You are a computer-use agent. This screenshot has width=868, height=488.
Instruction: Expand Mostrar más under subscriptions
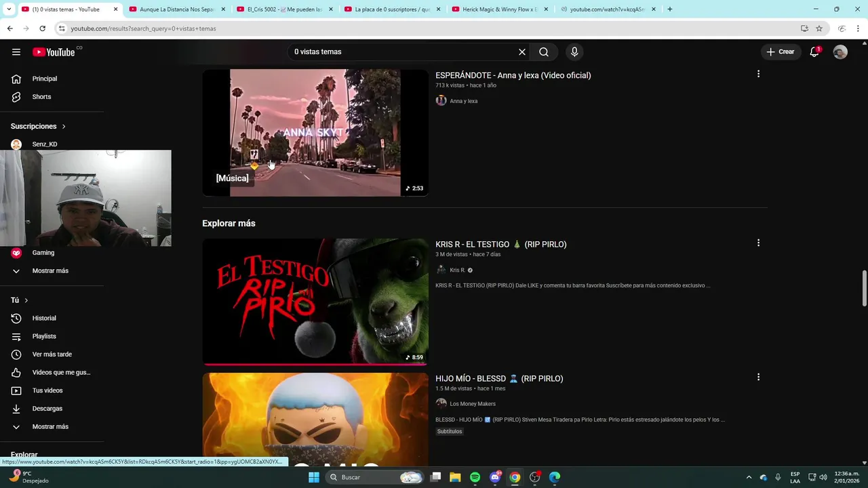pyautogui.click(x=52, y=271)
